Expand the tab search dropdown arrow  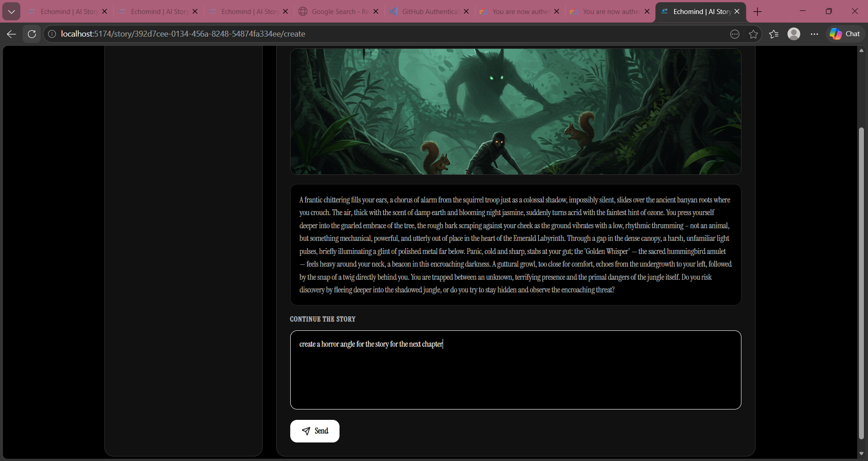coord(11,11)
